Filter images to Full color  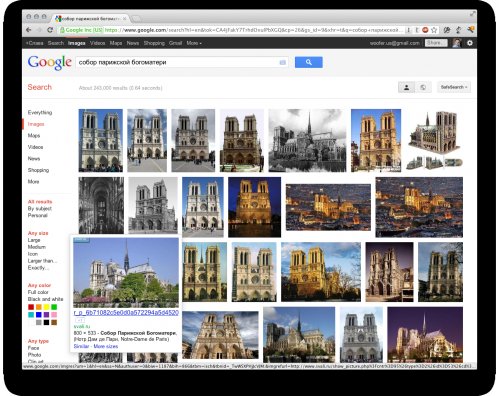38,292
